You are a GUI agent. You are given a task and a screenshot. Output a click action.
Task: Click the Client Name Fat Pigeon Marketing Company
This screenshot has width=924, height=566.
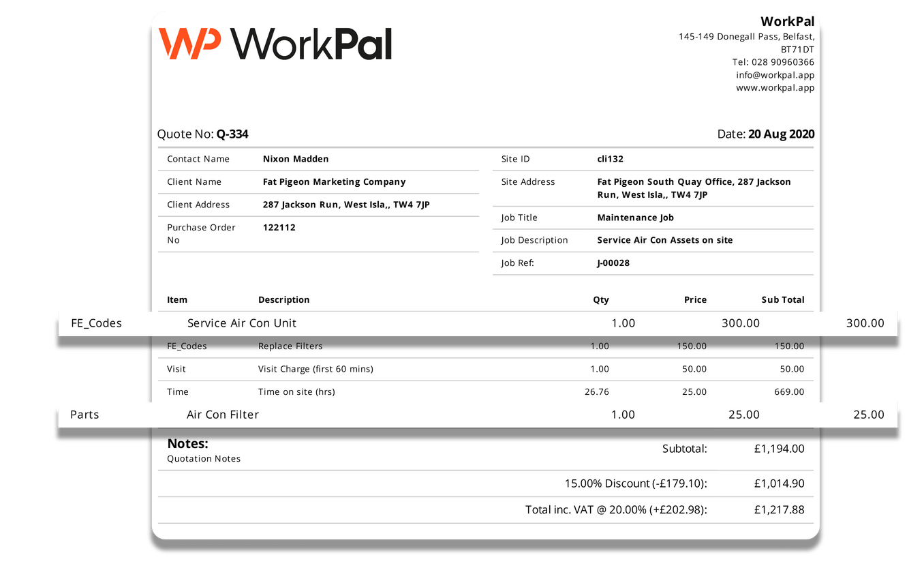(x=335, y=181)
